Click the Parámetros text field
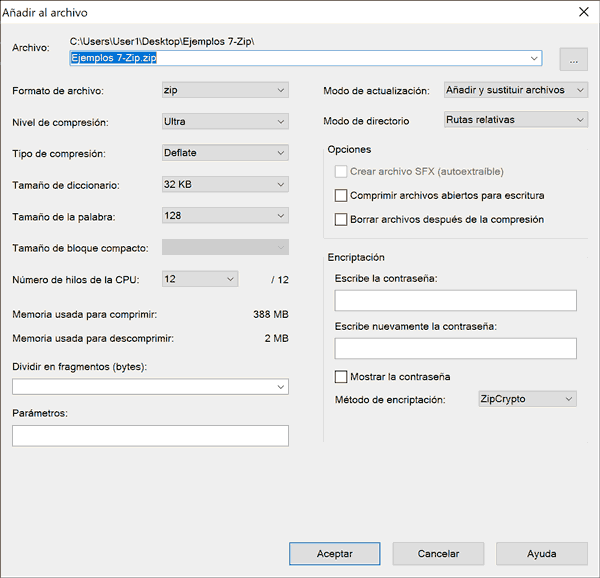 click(x=150, y=436)
